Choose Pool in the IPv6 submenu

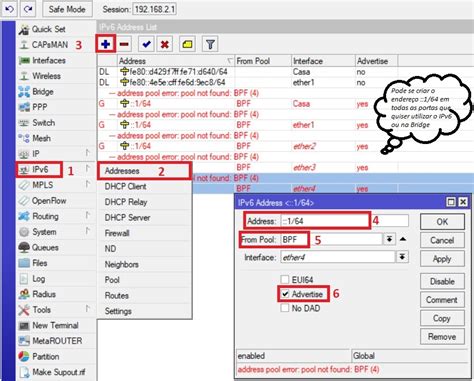(144, 280)
